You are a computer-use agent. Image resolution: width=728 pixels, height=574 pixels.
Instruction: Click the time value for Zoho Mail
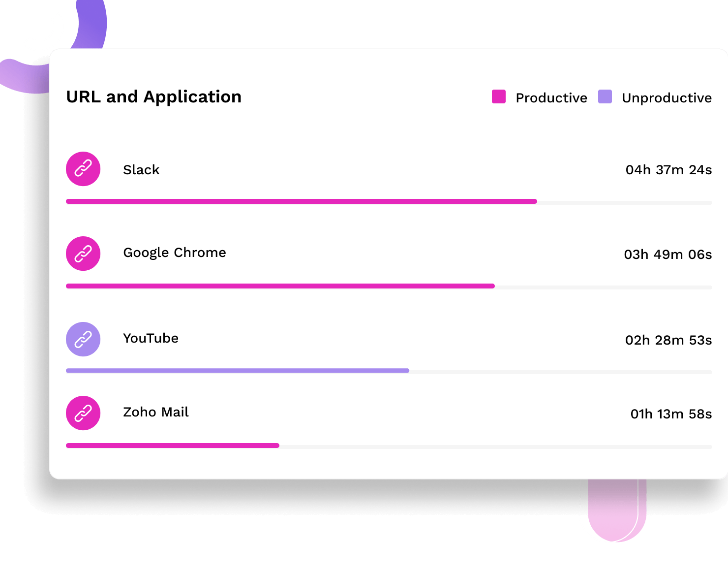[671, 414]
